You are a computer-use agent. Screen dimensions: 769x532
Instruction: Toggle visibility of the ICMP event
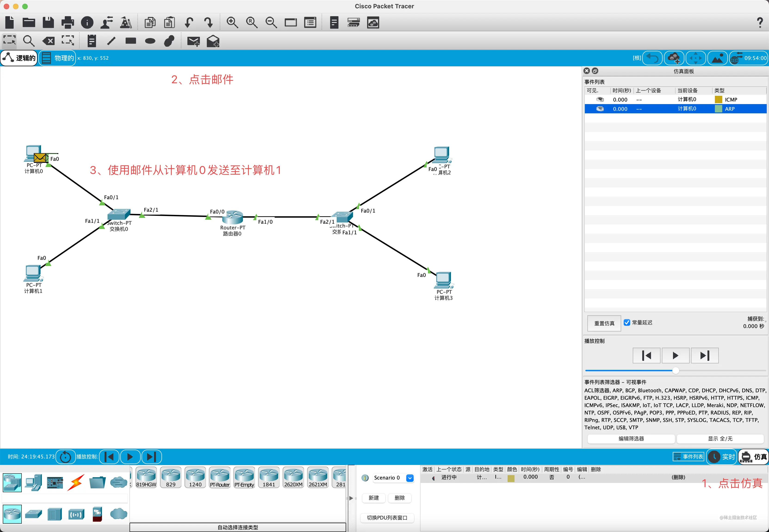pos(600,99)
